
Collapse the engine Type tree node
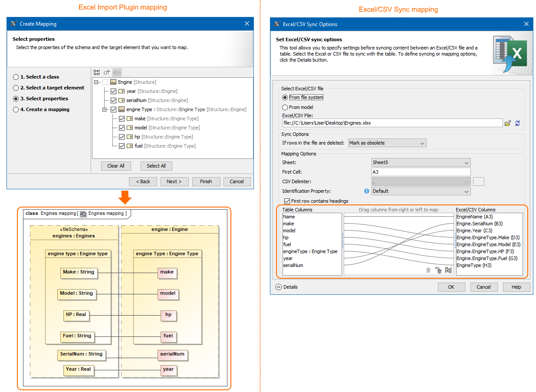point(105,110)
